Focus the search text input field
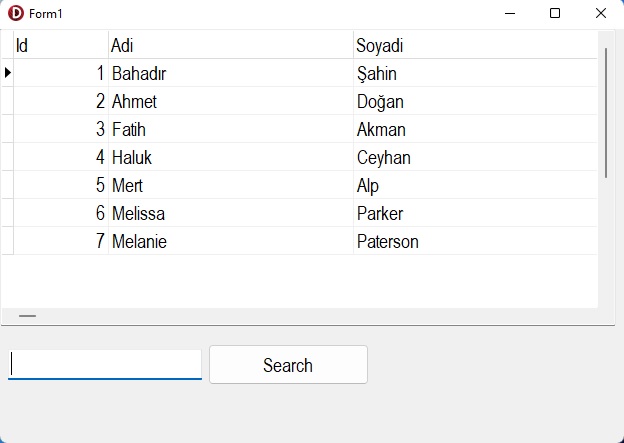 coord(105,364)
